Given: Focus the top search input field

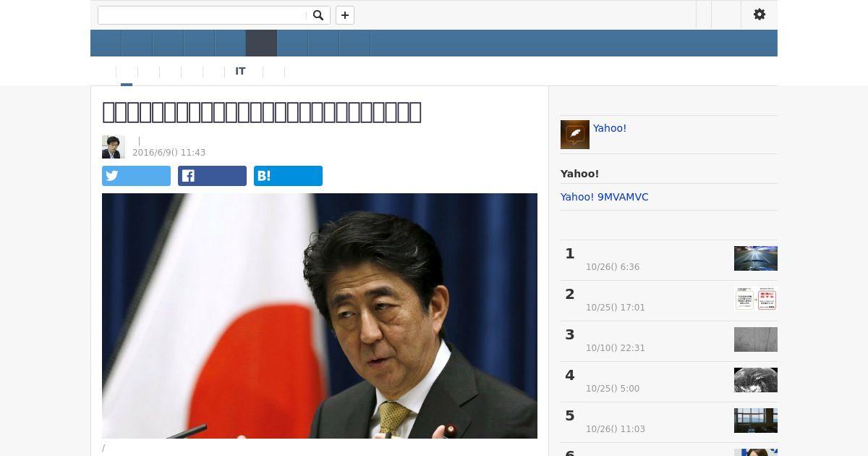Looking at the screenshot, I should tap(202, 15).
